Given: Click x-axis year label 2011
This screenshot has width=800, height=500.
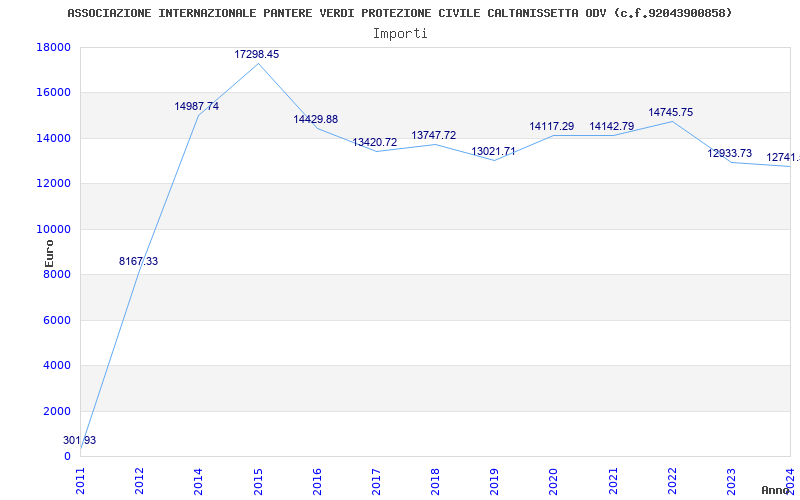Looking at the screenshot, I should pos(81,481).
